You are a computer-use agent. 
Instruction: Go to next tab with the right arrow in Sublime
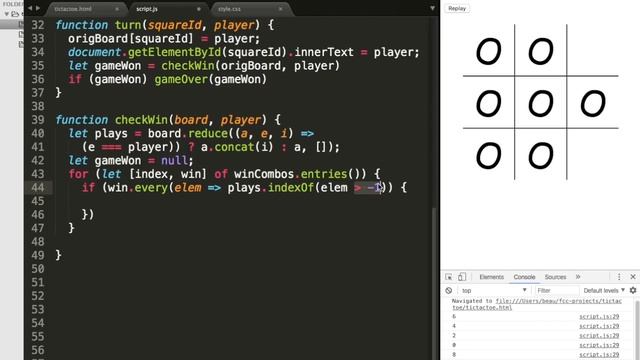point(38,8)
